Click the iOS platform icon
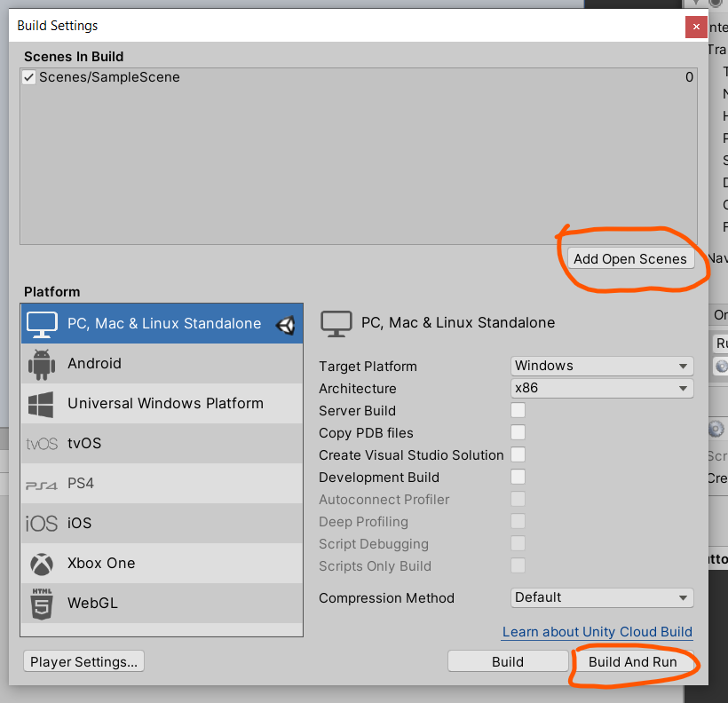Viewport: 728px width, 703px height. click(42, 524)
